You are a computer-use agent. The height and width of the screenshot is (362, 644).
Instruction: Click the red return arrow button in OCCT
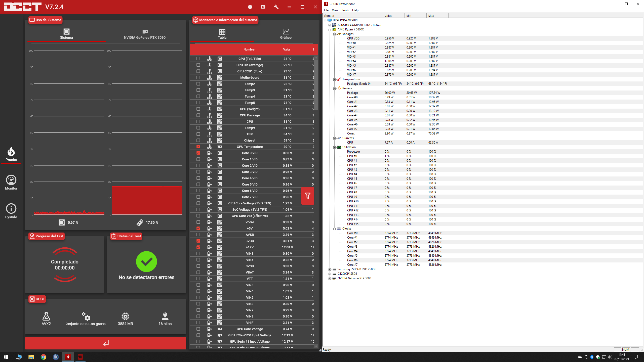click(106, 343)
